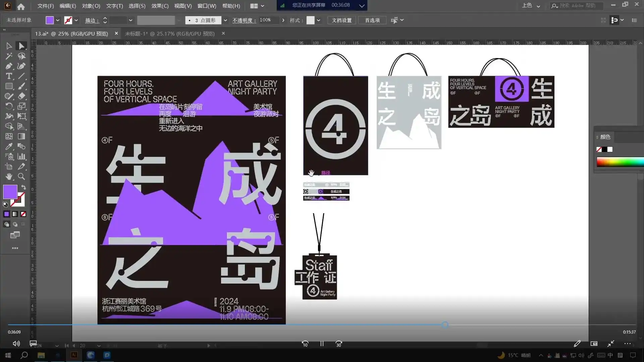This screenshot has height=362, width=644.
Task: Pick a color from the 颜色 spectrum bar
Action: (x=620, y=162)
